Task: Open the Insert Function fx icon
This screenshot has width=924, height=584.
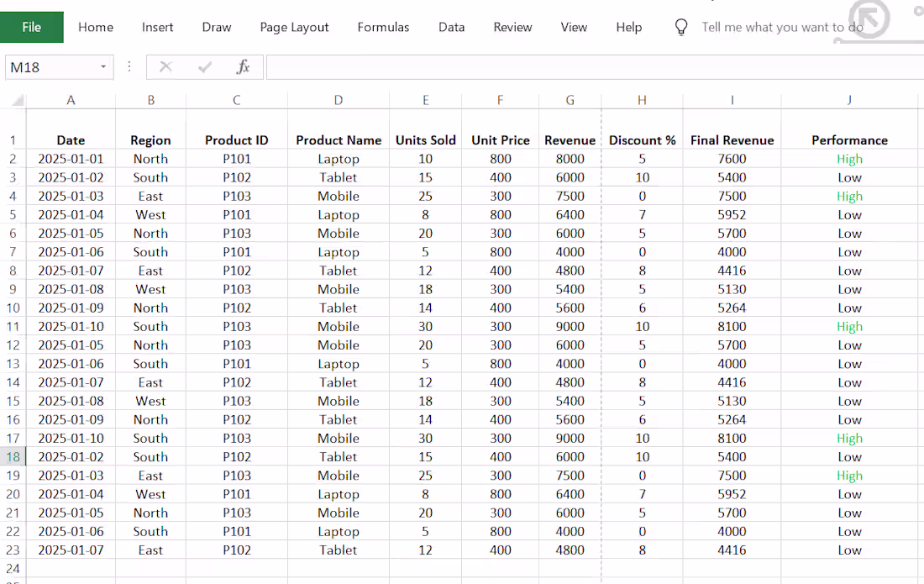Action: 243,67
